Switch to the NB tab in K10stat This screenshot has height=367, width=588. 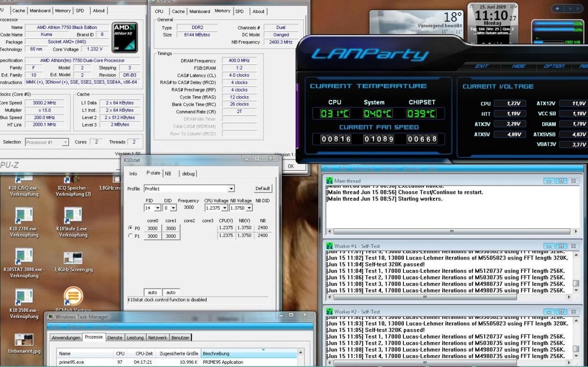click(168, 173)
